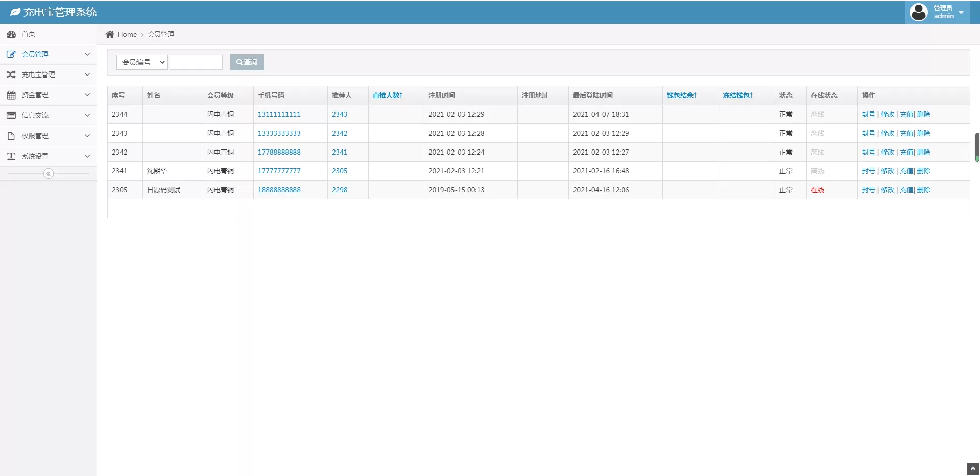Screen dimensions: 980x476
Task: Click the admin user avatar
Action: (x=918, y=12)
